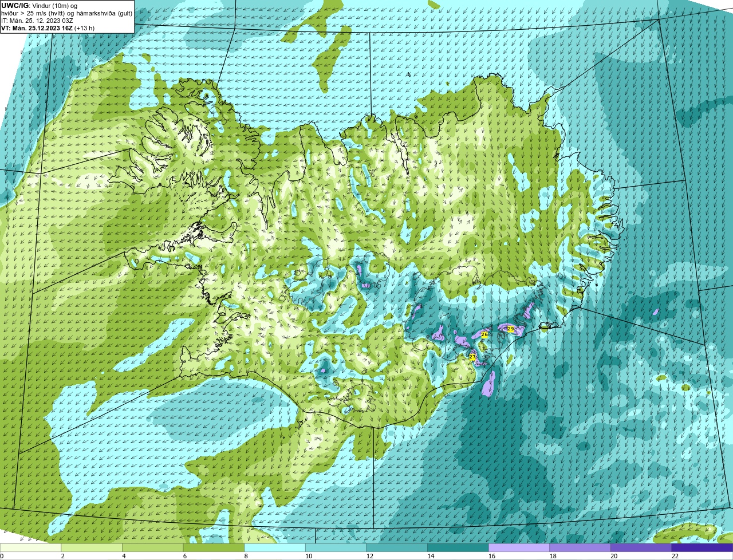The height and width of the screenshot is (560, 733).
Task: Click the yellow gust marker labeled 26
Action: pyautogui.click(x=484, y=334)
